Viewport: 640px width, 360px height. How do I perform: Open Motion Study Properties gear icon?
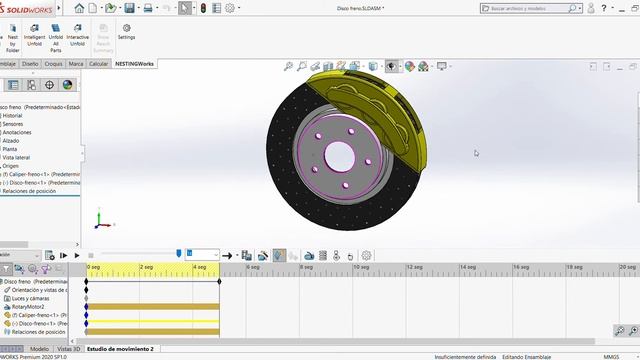[366, 256]
